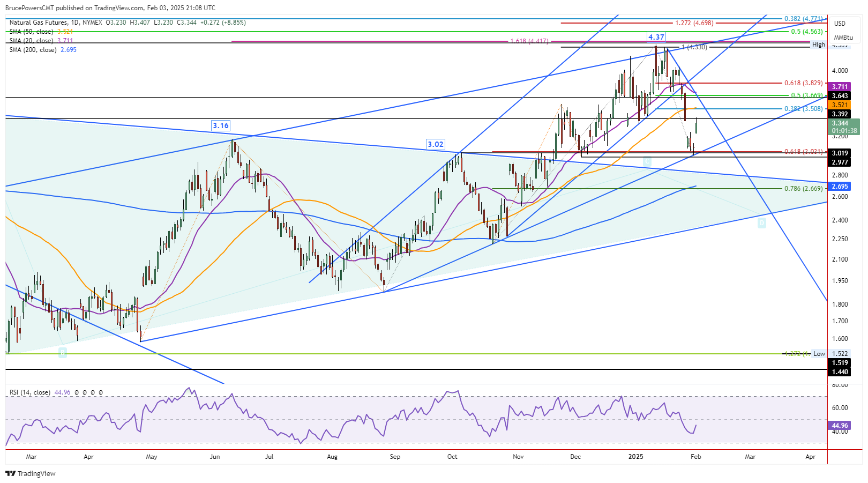Click the RSI (14, close) indicator legend
868x483 pixels.
pyautogui.click(x=30, y=392)
